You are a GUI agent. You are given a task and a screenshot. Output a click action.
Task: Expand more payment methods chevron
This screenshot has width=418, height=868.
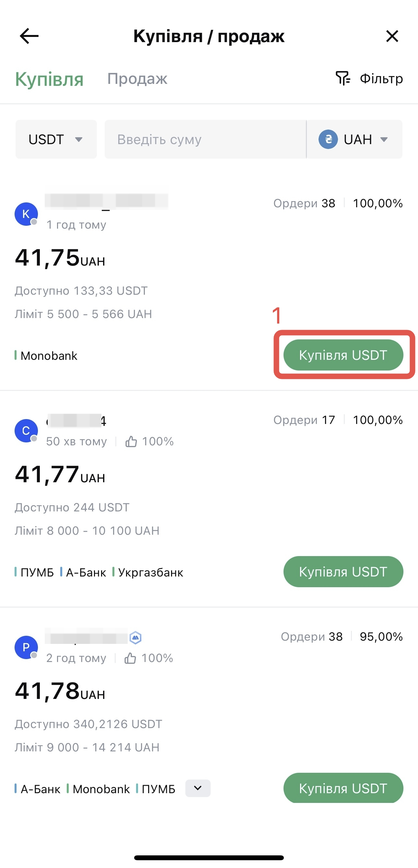[198, 788]
